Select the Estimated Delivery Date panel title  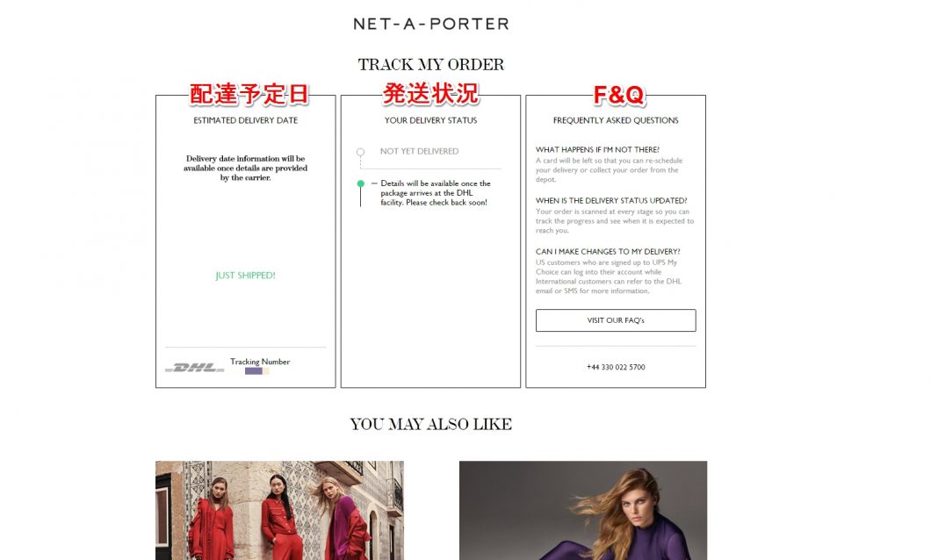coord(246,120)
